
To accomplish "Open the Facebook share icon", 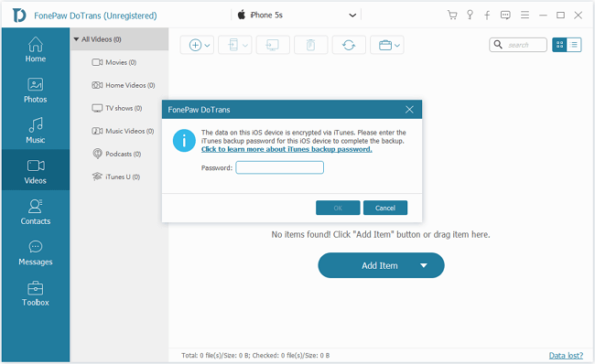I will [487, 16].
